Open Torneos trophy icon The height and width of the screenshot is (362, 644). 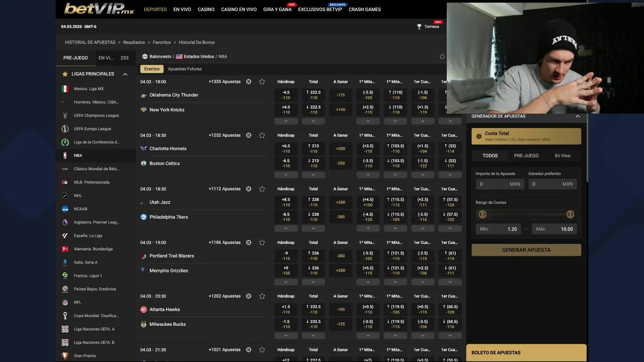click(419, 27)
